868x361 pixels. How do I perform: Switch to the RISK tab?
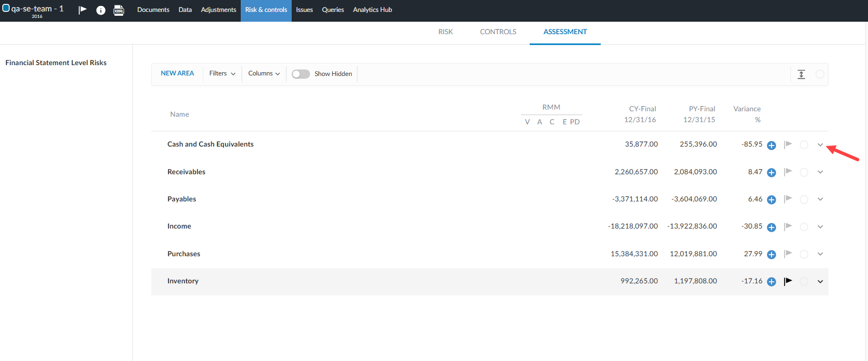point(446,32)
